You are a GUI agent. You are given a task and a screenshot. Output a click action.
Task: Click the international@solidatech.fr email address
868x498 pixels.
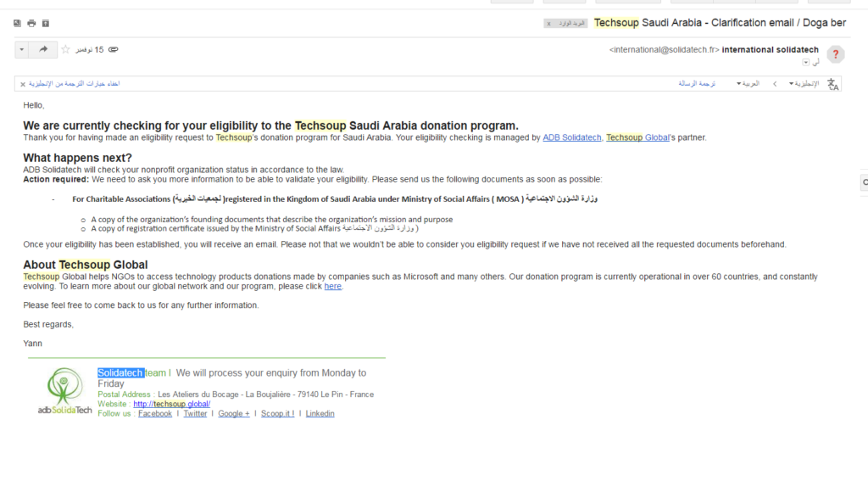click(665, 50)
